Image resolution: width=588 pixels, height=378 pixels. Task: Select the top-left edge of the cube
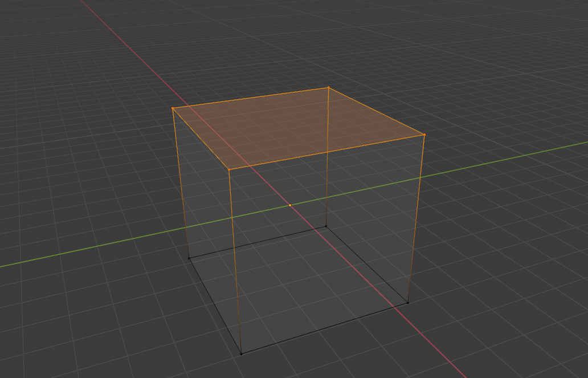(202, 138)
